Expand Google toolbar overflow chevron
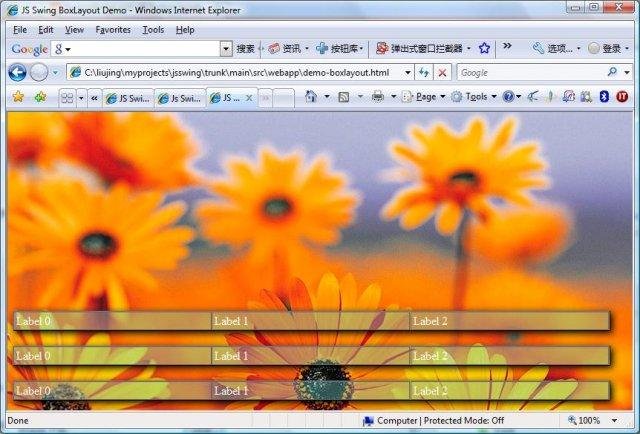 pos(507,46)
